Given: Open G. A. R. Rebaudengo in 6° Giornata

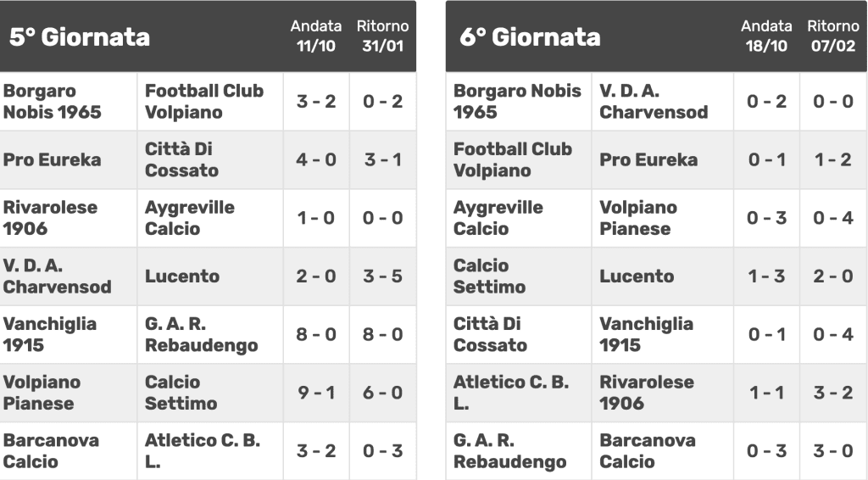Looking at the screenshot, I should (x=509, y=450).
